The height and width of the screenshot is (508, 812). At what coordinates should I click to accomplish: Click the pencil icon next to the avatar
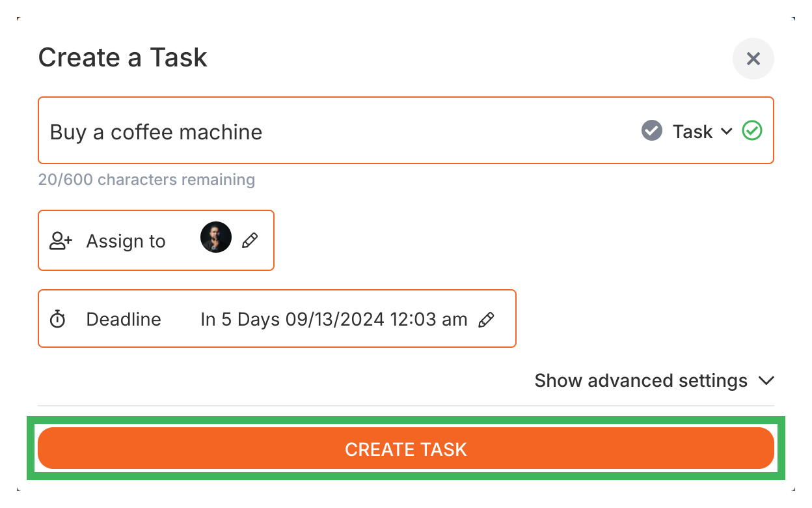(x=249, y=241)
